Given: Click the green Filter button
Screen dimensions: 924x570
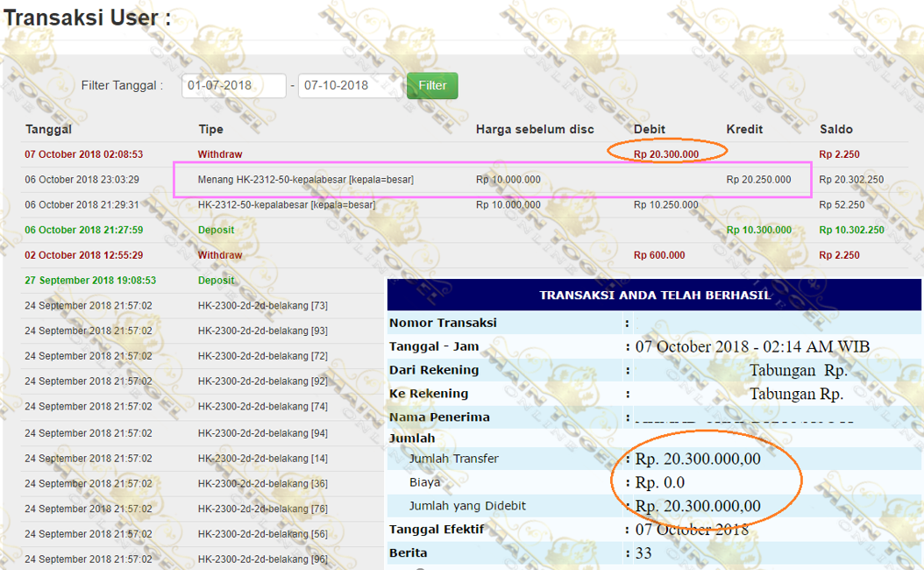Looking at the screenshot, I should click(431, 86).
